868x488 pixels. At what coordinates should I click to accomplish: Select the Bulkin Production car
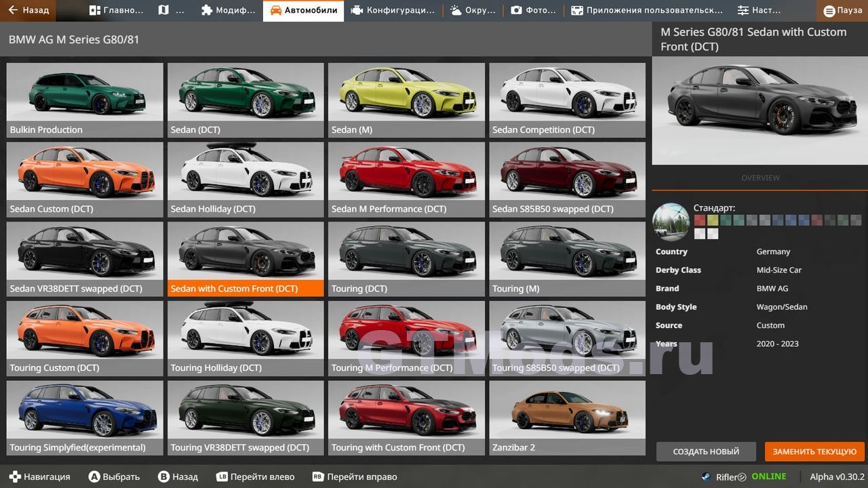85,100
